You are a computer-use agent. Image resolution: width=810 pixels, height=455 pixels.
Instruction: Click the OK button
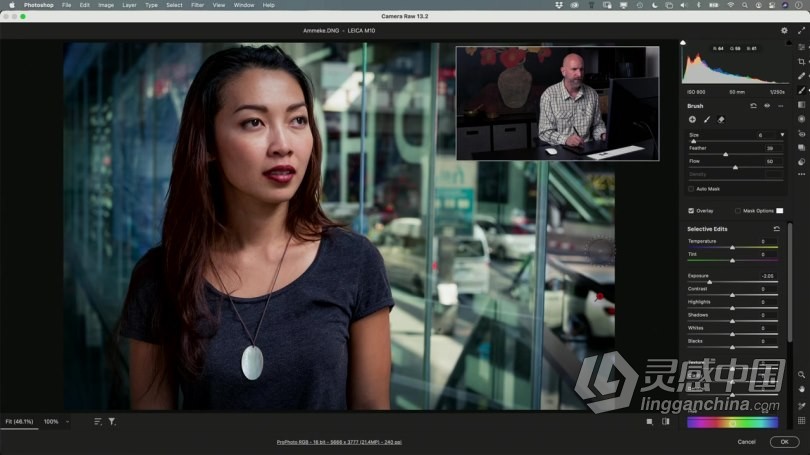pos(784,441)
